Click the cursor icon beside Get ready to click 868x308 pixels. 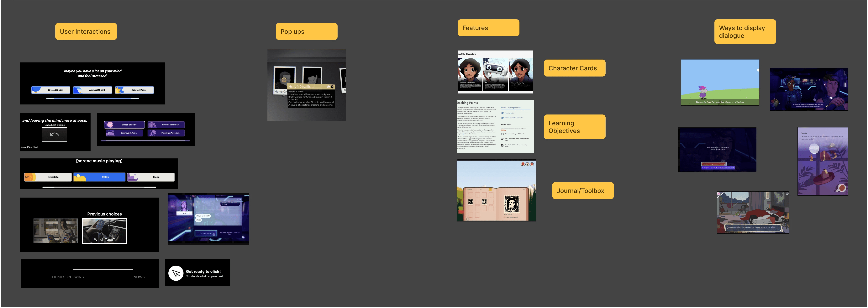click(176, 273)
